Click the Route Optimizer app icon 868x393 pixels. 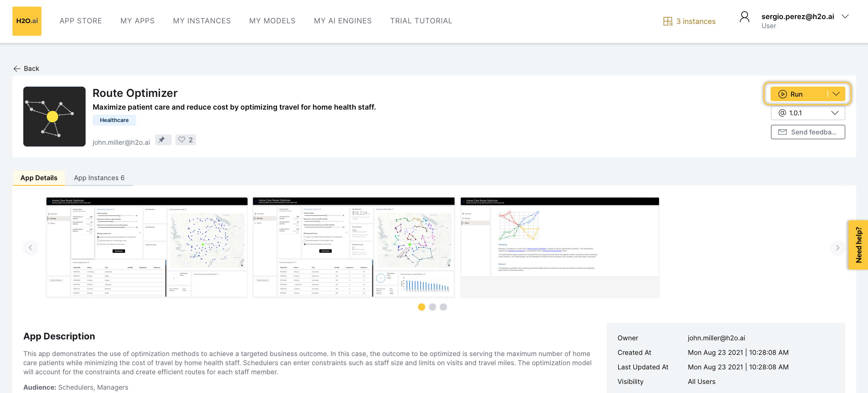[x=54, y=116]
